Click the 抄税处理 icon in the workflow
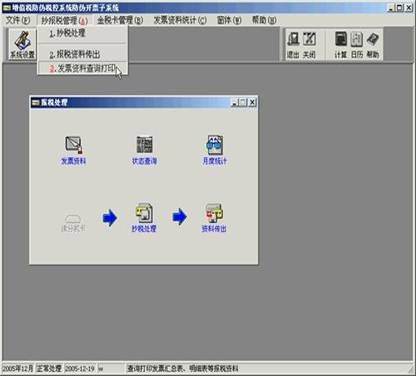 pyautogui.click(x=144, y=217)
